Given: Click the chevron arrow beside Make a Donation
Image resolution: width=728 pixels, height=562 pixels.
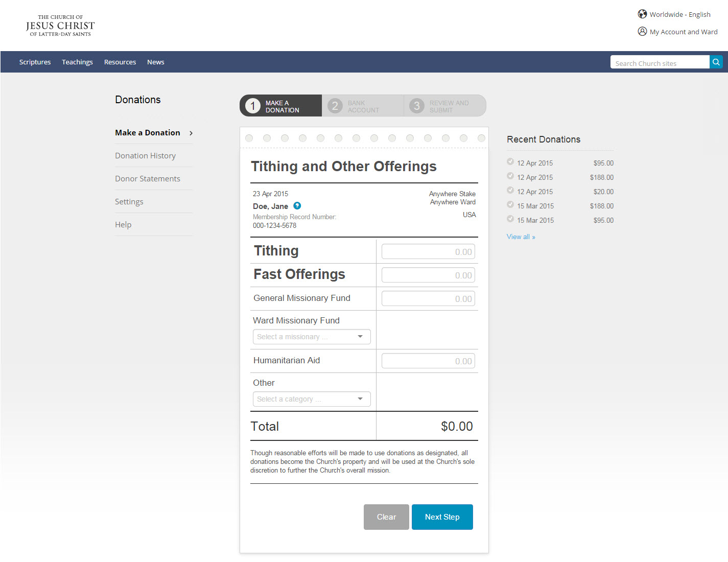Looking at the screenshot, I should pyautogui.click(x=191, y=133).
